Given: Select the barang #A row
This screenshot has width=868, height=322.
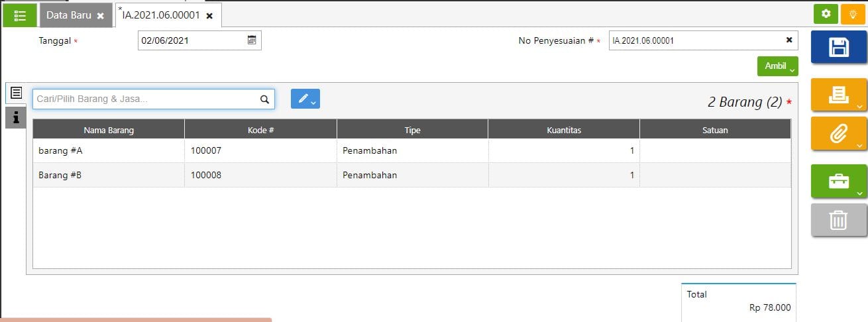Looking at the screenshot, I should pos(108,151).
